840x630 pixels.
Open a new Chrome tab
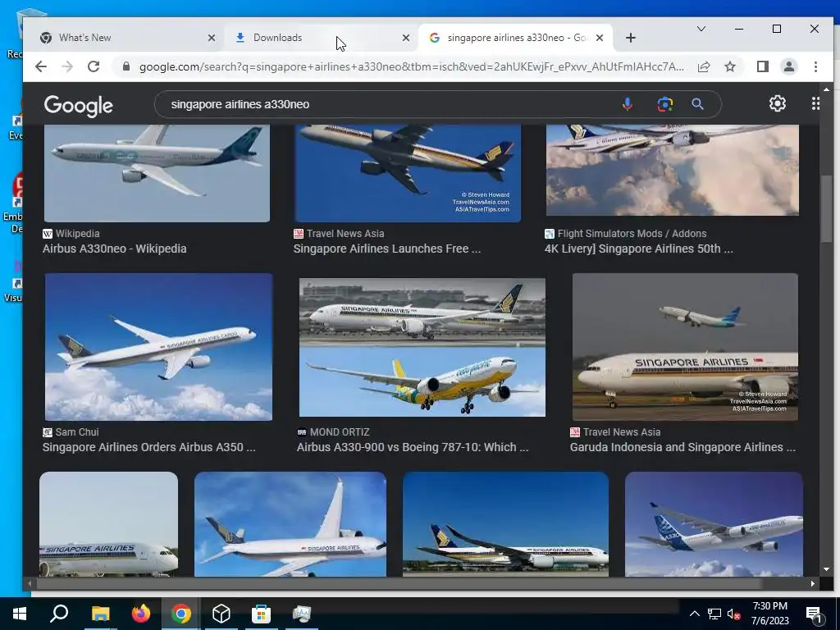click(x=631, y=38)
